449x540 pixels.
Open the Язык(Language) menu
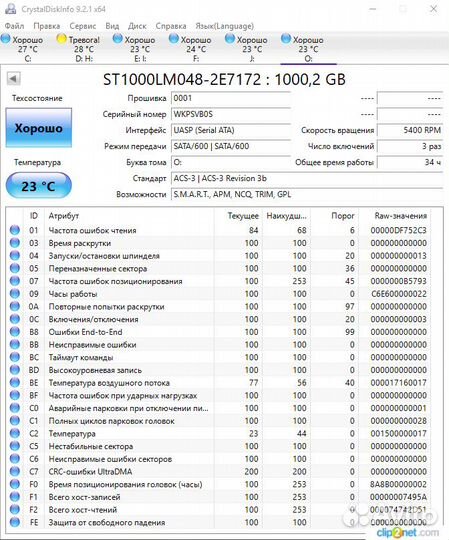(224, 26)
